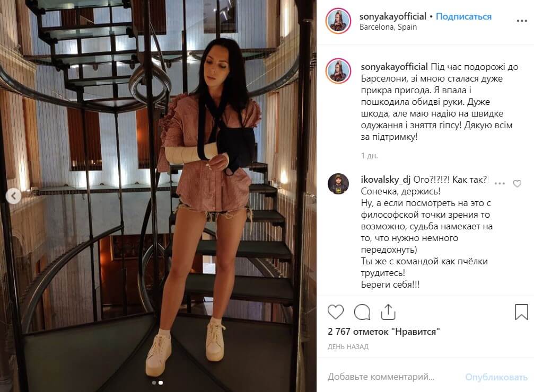The height and width of the screenshot is (392, 534).
Task: Open the ДЕНЬ НАЗАД timestamp link
Action: [x=348, y=347]
